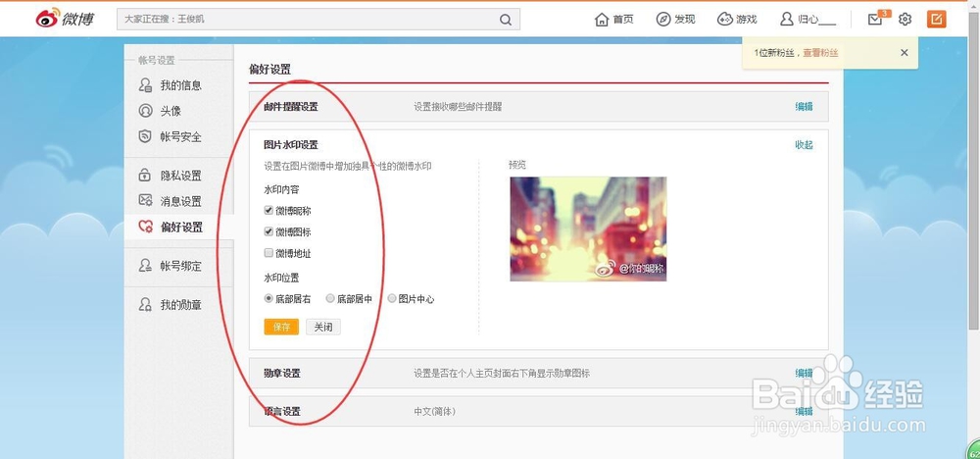Check the 微博地址 watermark checkbox
Viewport: 980px width, 459px height.
pyautogui.click(x=269, y=253)
